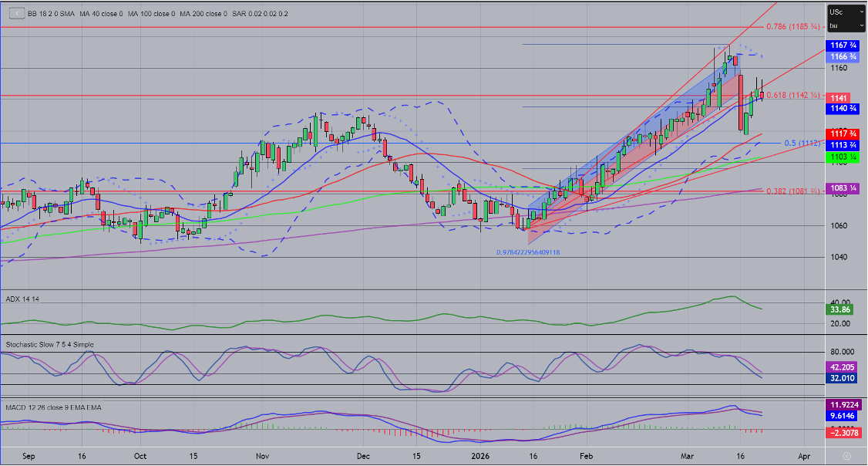Open the bu quantity unit dropdown
Screen dimensions: 868x466
pos(844,25)
